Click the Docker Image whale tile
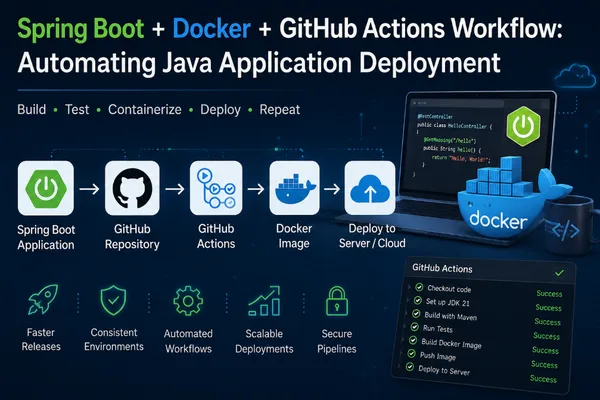Screen dimensions: 600x400 (294, 188)
